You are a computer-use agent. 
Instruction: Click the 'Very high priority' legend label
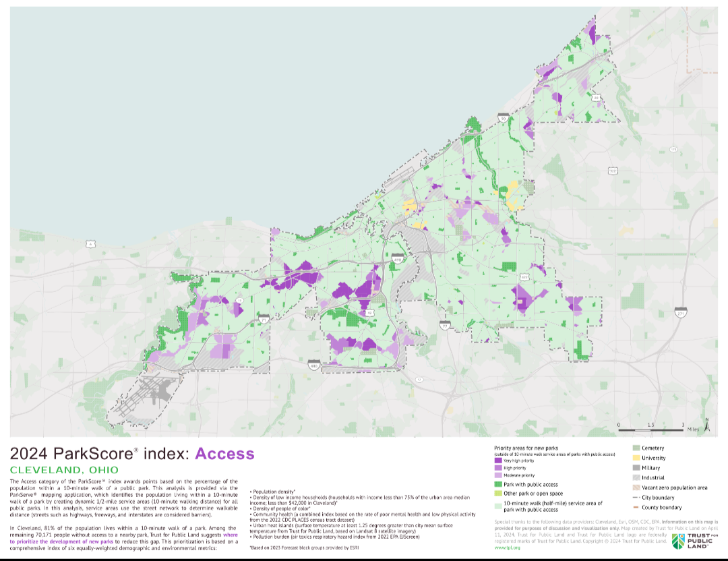coord(518,461)
